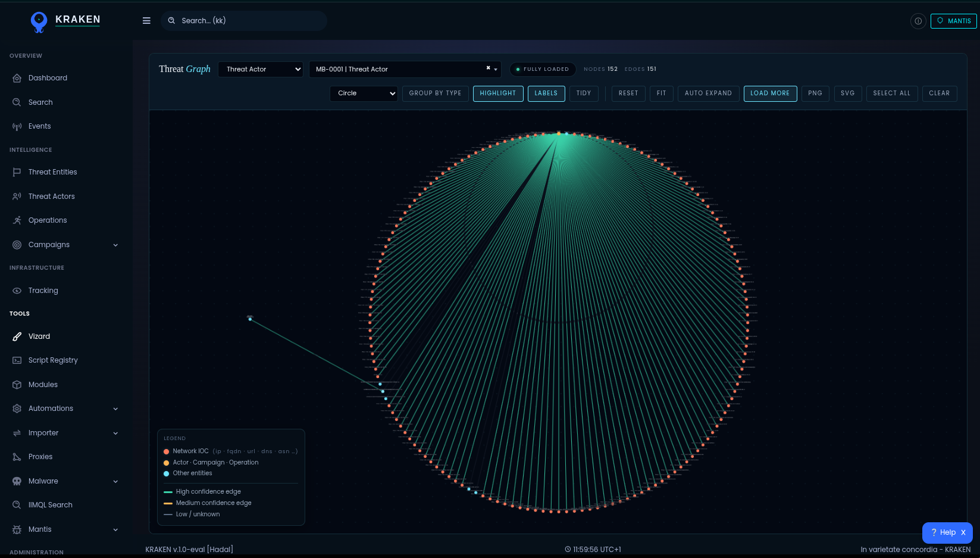The image size is (980, 558).
Task: Click the Fit button
Action: tap(662, 93)
